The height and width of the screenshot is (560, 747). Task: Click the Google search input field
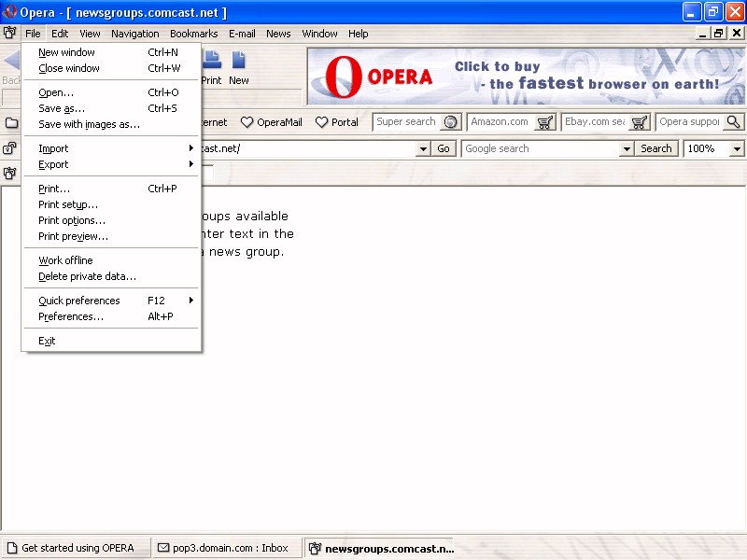click(x=546, y=148)
